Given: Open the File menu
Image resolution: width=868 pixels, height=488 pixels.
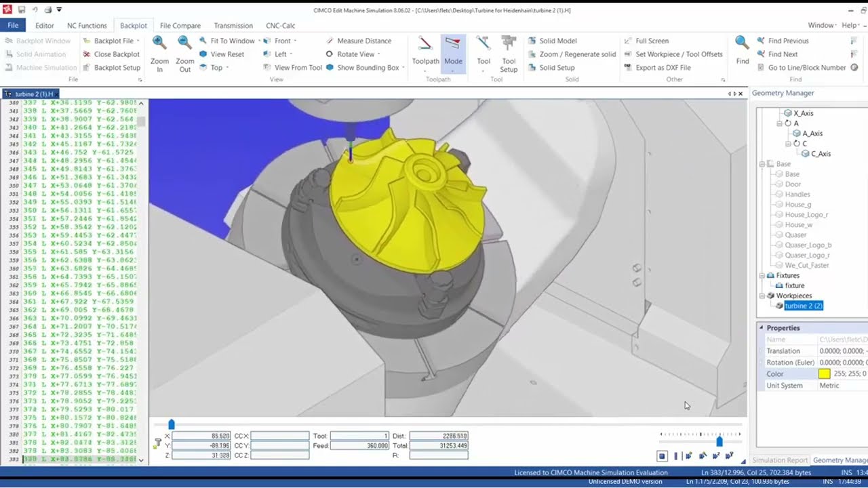Looking at the screenshot, I should pos(13,25).
